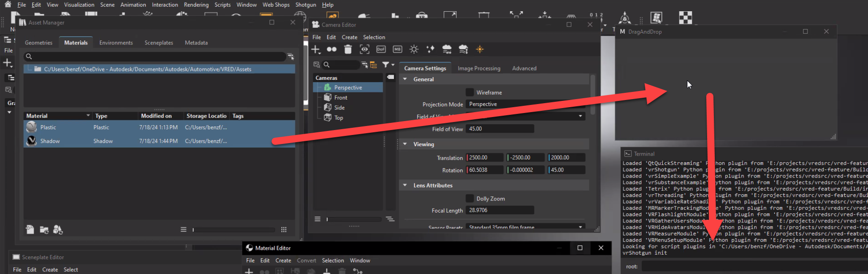
Task: Click the select-filtered icon beside camera search field
Action: click(364, 65)
